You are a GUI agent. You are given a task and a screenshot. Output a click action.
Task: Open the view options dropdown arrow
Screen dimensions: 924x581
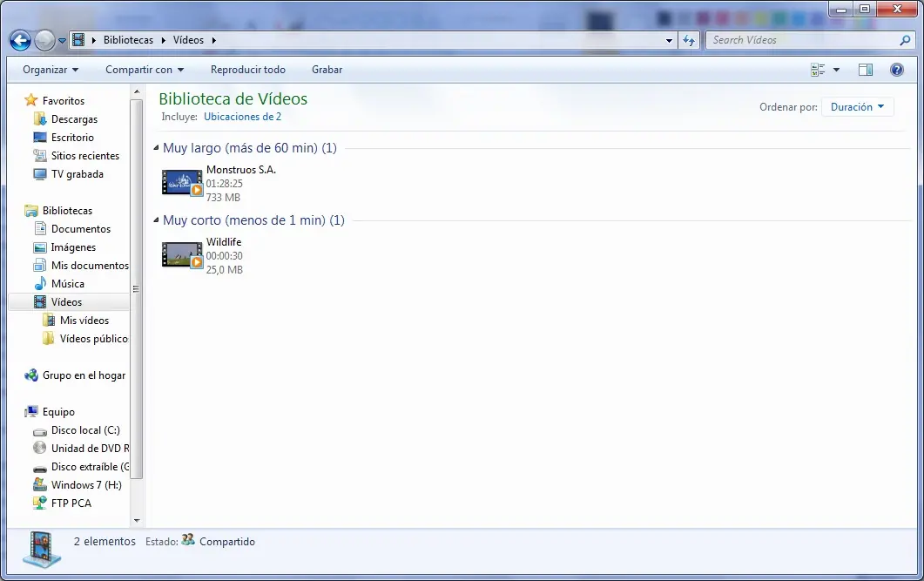tap(836, 70)
